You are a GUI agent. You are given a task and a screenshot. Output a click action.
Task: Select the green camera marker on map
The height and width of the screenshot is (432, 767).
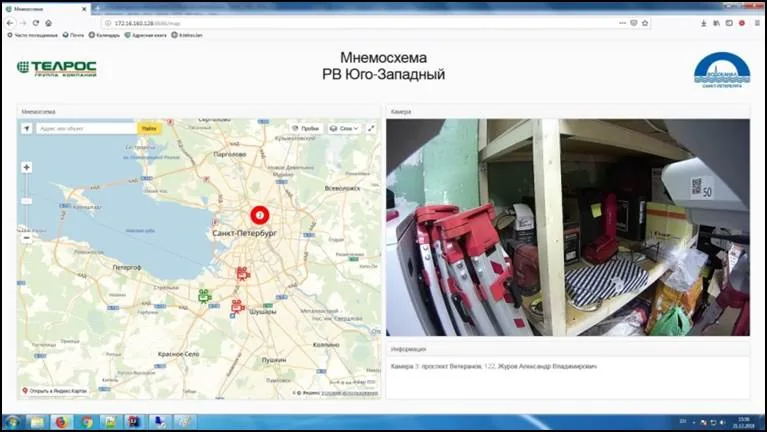pos(204,296)
